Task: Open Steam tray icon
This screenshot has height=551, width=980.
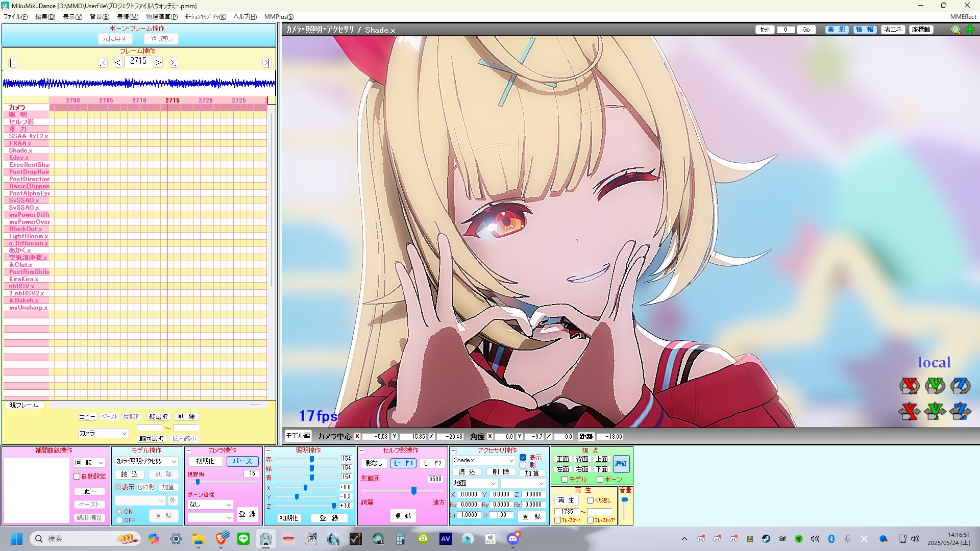Action: [x=766, y=539]
